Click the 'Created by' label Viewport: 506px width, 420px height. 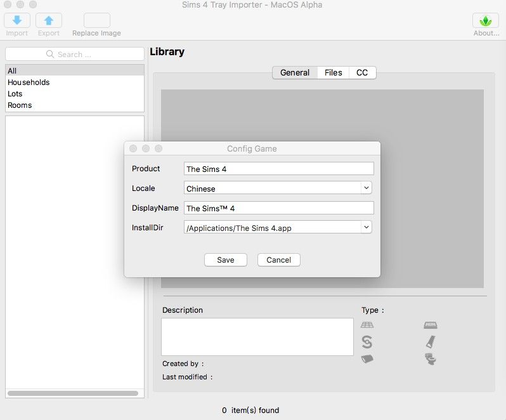point(183,364)
